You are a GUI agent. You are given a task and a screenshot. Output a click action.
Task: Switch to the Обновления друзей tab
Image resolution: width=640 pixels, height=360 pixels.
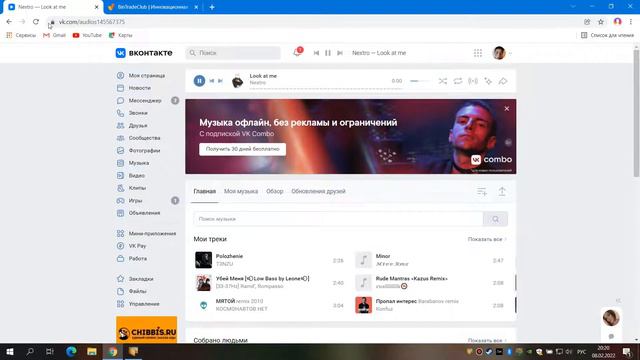pos(318,191)
